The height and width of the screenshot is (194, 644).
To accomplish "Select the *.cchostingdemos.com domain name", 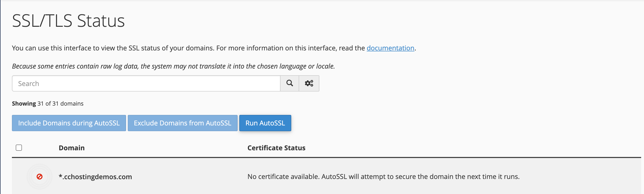I will pyautogui.click(x=95, y=177).
